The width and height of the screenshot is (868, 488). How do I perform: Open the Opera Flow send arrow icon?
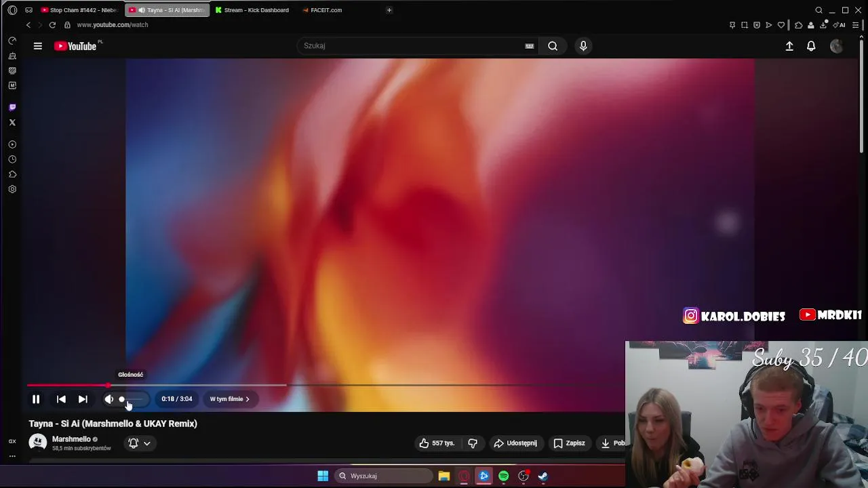[768, 25]
